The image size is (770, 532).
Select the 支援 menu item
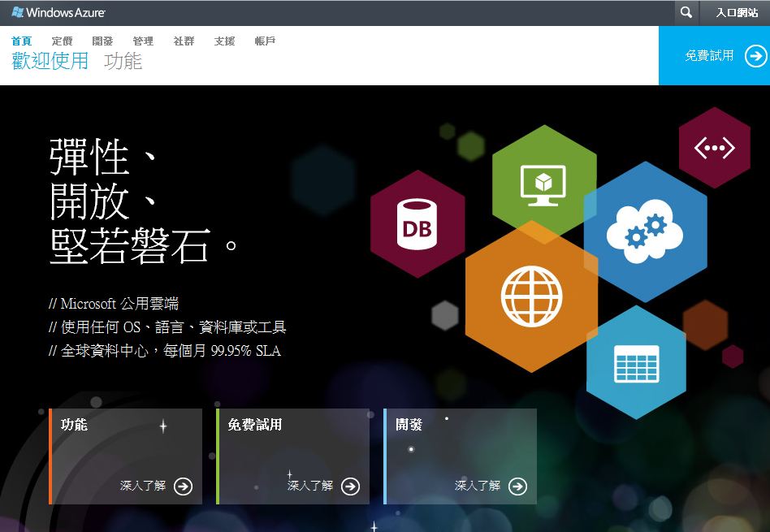coord(224,41)
